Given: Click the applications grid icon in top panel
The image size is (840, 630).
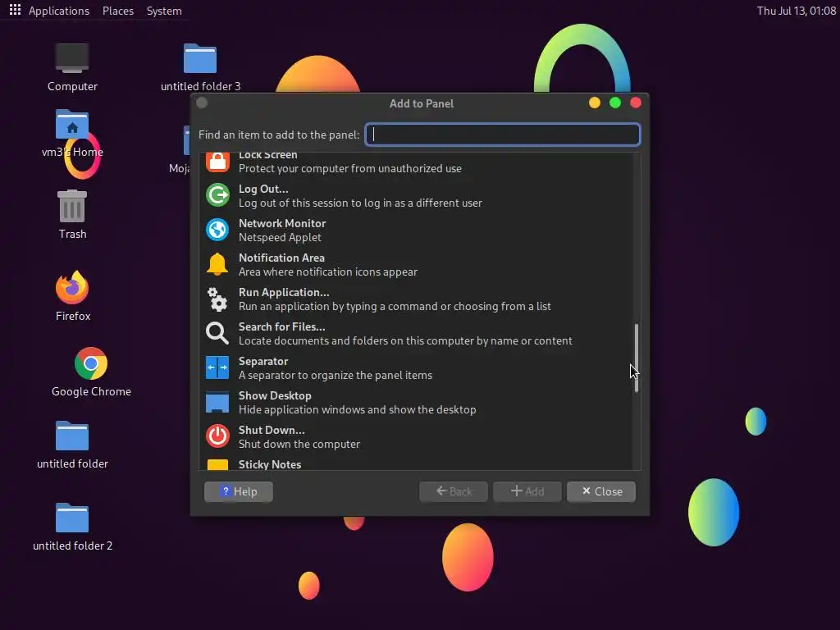Looking at the screenshot, I should (15, 10).
